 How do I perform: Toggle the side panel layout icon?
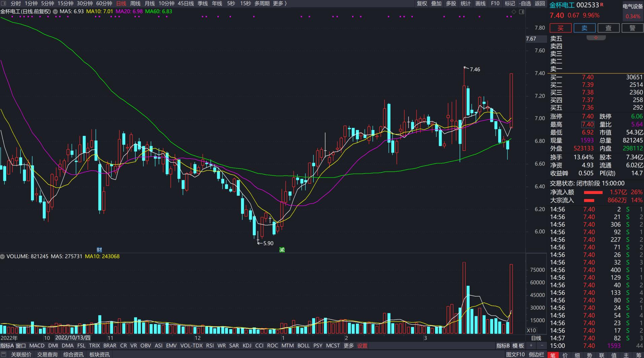pyautogui.click(x=521, y=12)
